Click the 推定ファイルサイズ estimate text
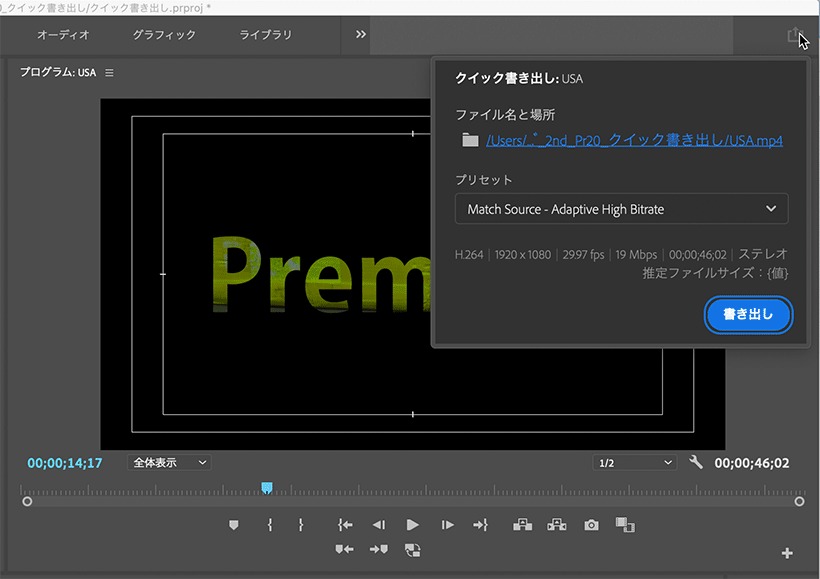820x579 pixels. point(715,273)
